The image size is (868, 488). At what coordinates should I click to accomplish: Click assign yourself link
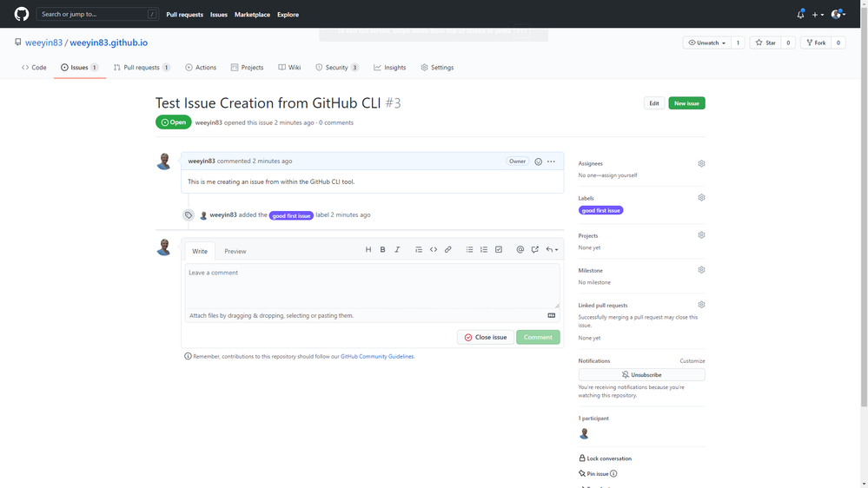click(620, 175)
